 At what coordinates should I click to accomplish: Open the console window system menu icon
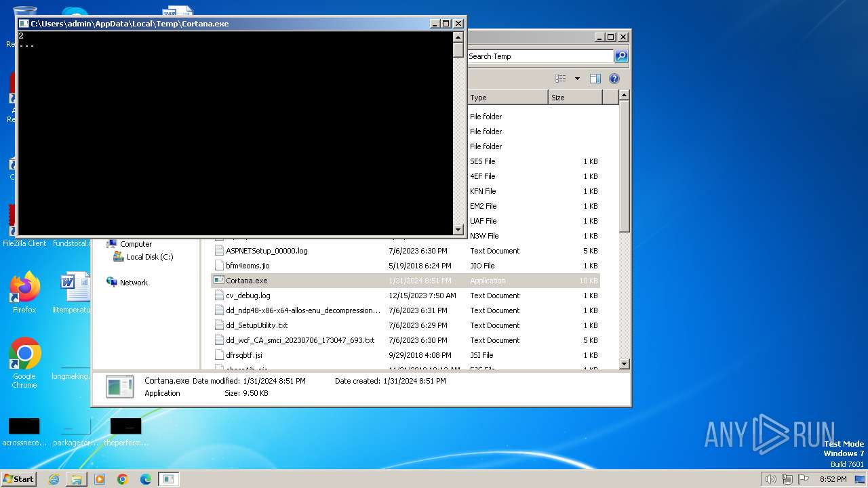(24, 24)
